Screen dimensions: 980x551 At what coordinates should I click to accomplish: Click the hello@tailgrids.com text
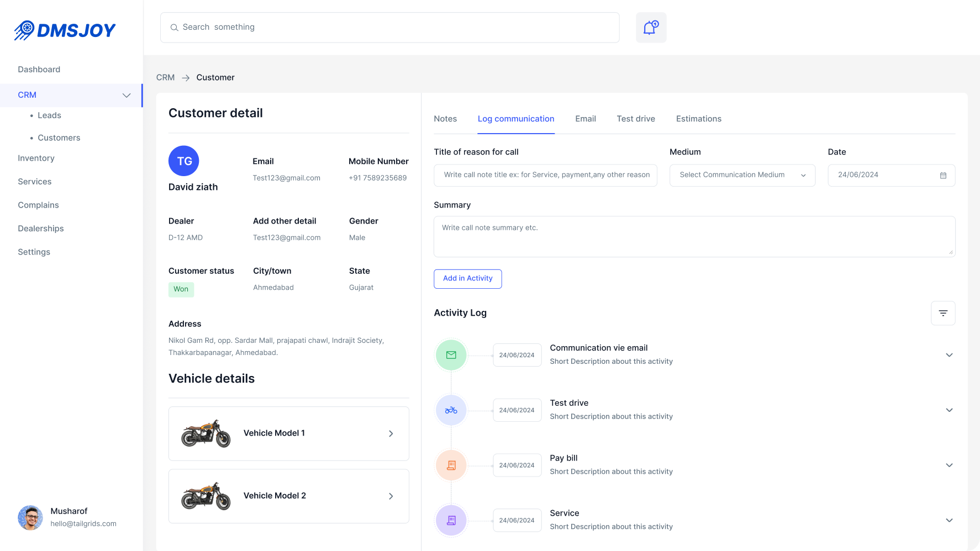(83, 524)
